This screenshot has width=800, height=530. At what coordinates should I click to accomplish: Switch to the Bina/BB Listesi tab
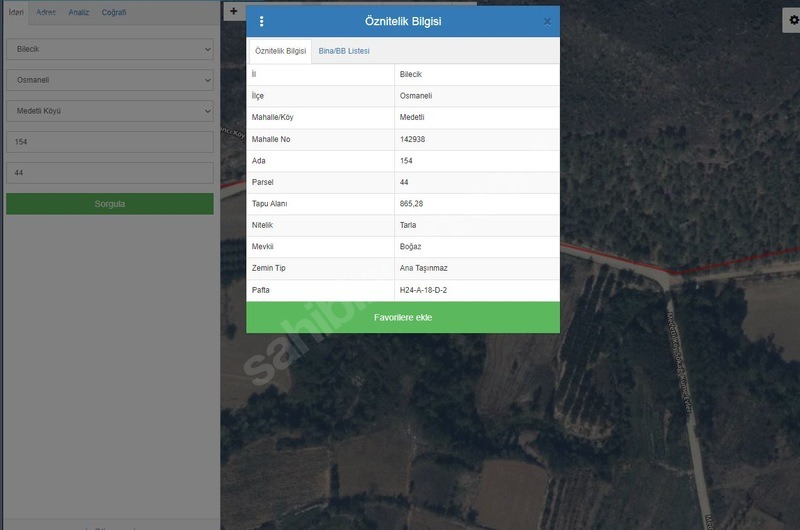pyautogui.click(x=344, y=51)
